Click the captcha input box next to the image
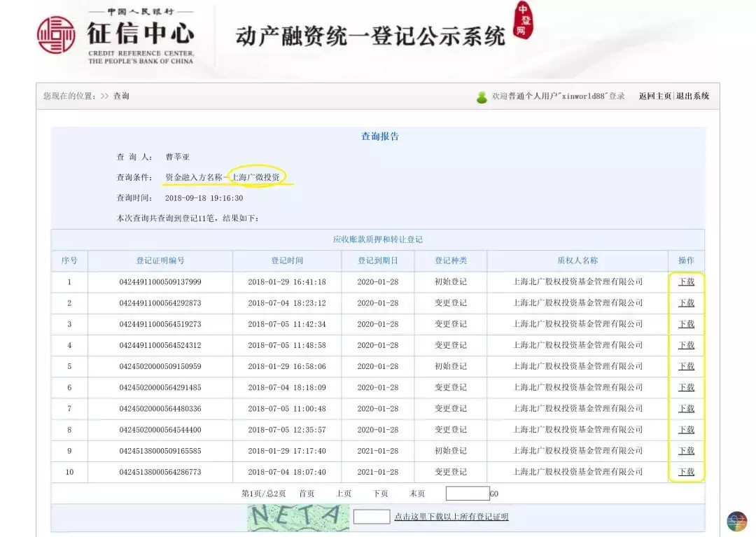The image size is (756, 537). 371,516
